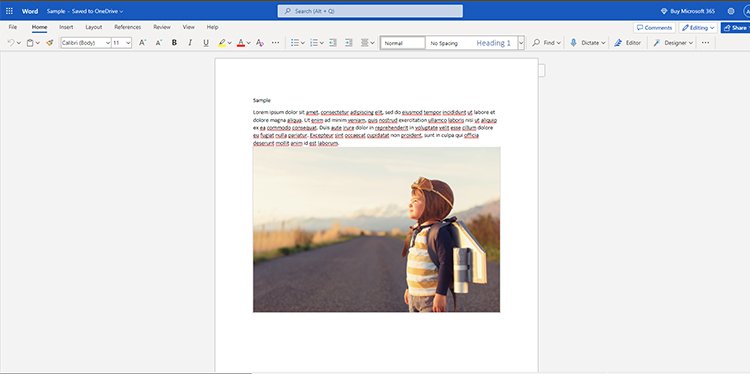Image resolution: width=750 pixels, height=375 pixels.
Task: Click the Grow Font icon
Action: (x=143, y=43)
